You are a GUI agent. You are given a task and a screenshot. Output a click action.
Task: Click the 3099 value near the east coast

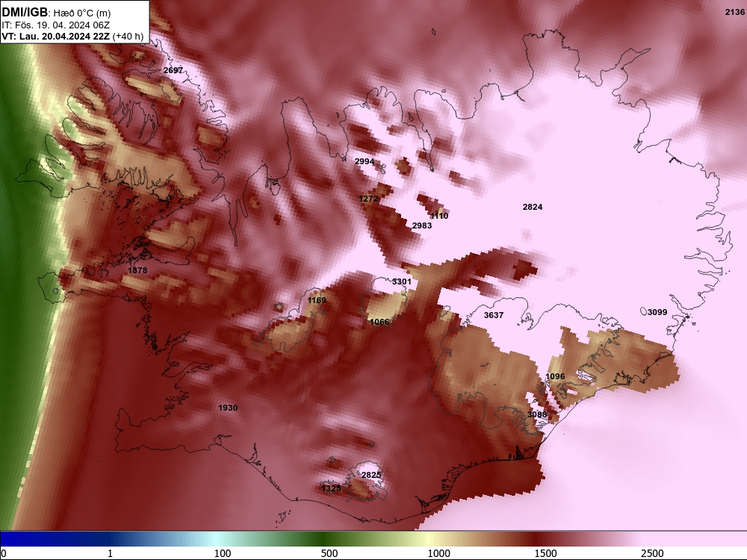(657, 312)
